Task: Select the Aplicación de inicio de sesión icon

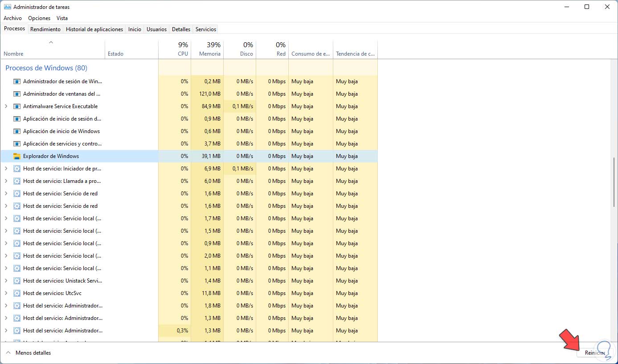Action: [x=17, y=119]
